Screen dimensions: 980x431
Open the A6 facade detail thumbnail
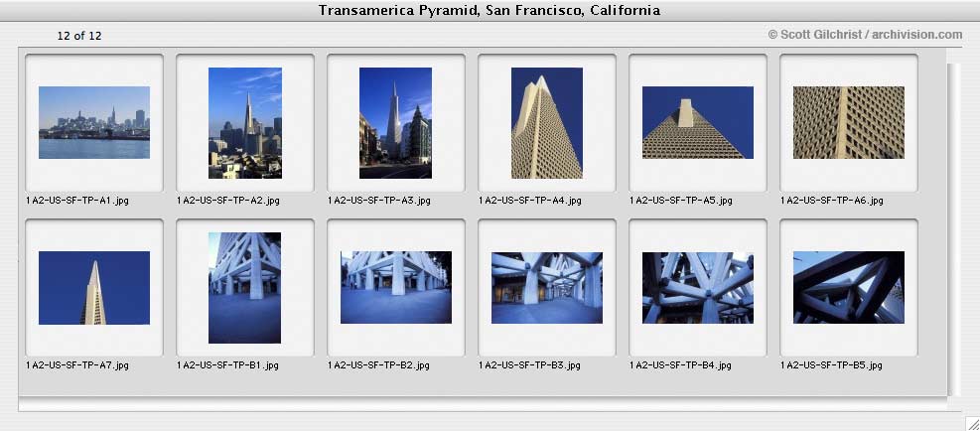849,122
